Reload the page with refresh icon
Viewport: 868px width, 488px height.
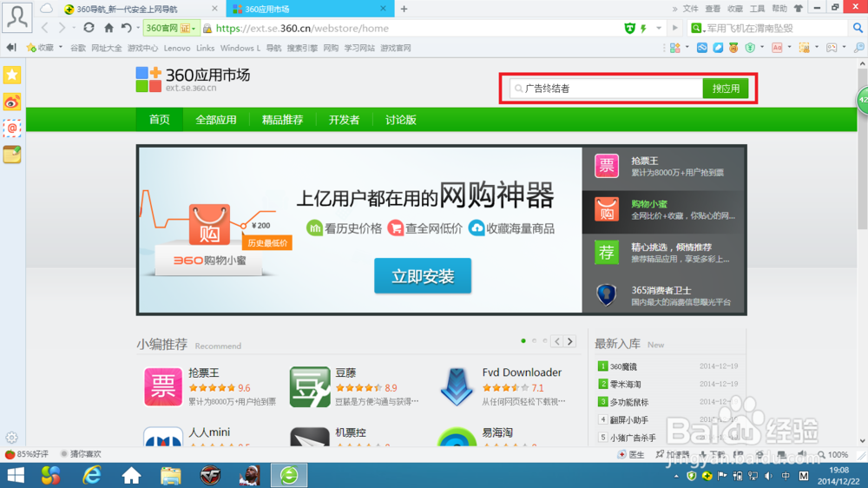click(x=89, y=28)
